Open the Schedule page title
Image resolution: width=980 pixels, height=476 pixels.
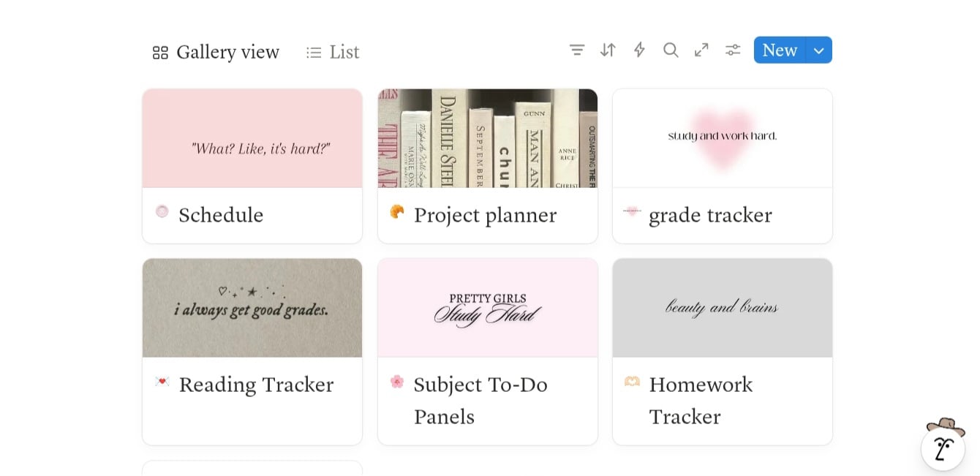click(221, 216)
